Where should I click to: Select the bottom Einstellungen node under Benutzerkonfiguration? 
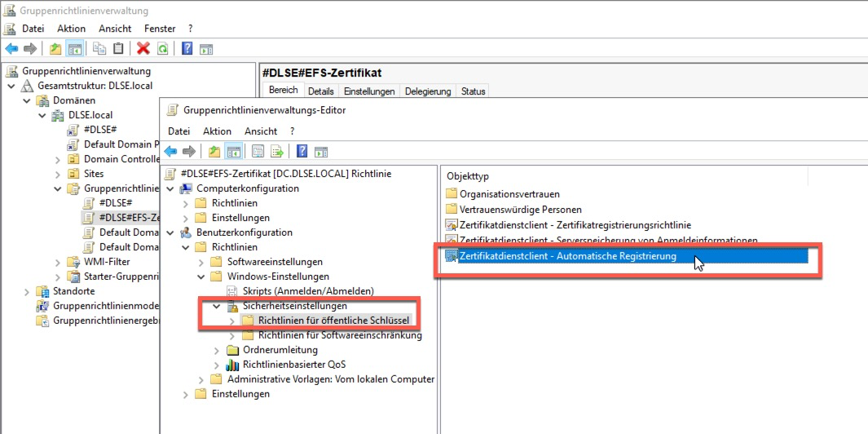click(240, 394)
